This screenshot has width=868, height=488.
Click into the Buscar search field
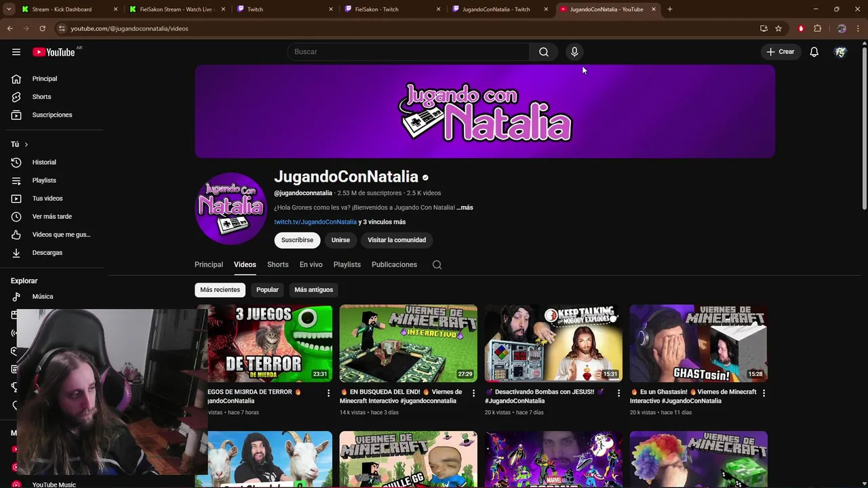408,52
